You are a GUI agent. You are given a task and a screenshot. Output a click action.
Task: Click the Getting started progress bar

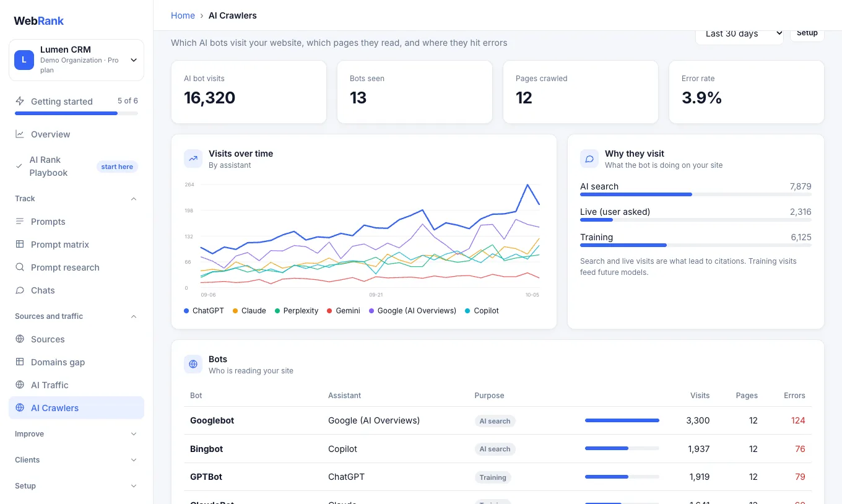pyautogui.click(x=76, y=113)
